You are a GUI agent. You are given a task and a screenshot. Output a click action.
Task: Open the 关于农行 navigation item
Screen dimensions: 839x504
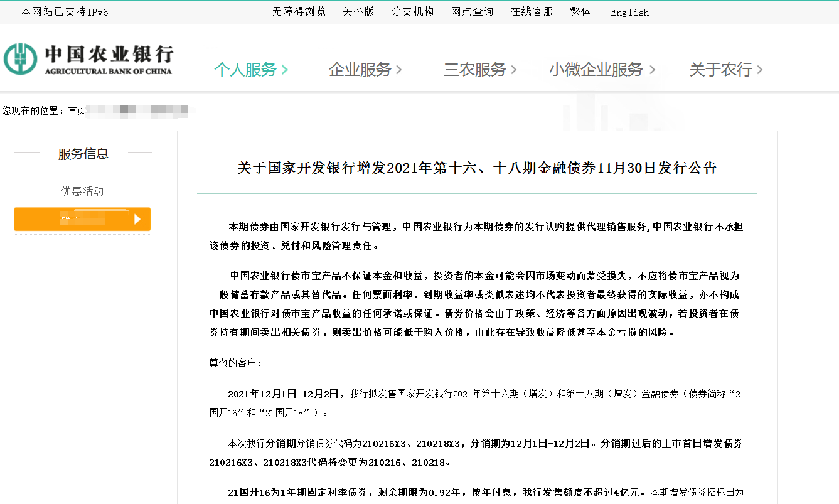(x=721, y=70)
